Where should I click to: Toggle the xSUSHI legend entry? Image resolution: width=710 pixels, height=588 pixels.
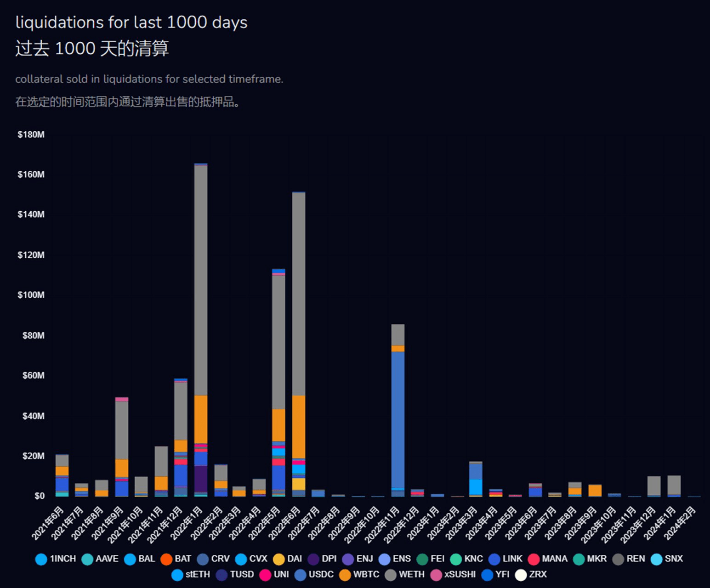pos(453,575)
